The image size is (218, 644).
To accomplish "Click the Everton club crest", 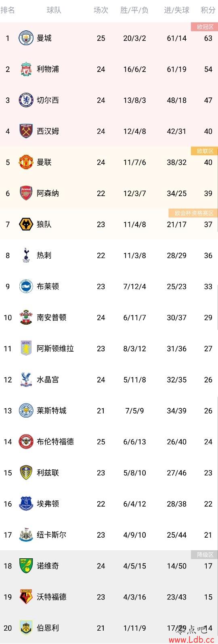I will click(26, 504).
